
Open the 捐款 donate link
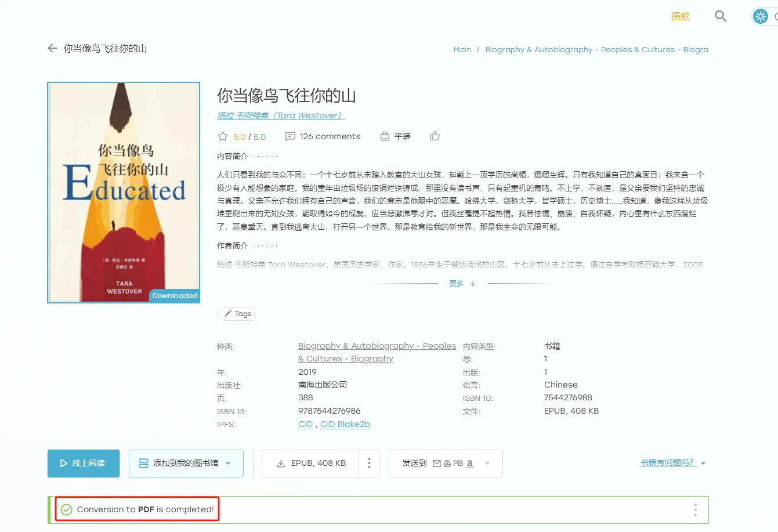(x=680, y=16)
